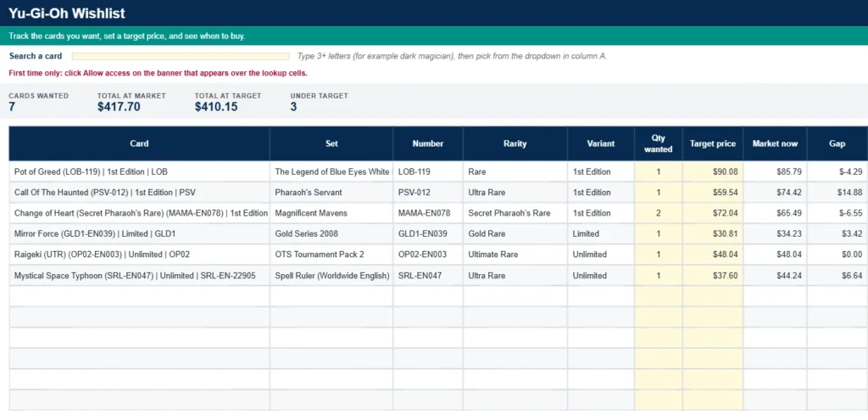Select the Magnificent Mavens set cell
Viewport: 868px width, 420px height.
[331, 213]
